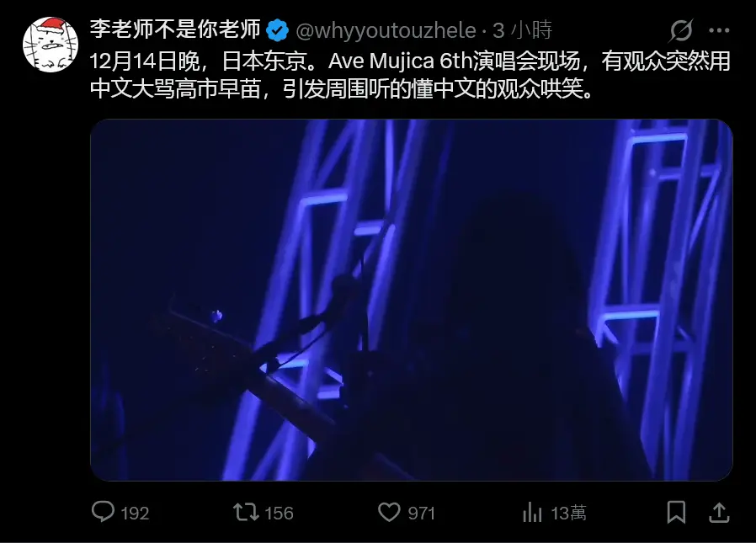756x543 pixels.
Task: Visit the 李老师不是你老师 display name link
Action: point(175,29)
